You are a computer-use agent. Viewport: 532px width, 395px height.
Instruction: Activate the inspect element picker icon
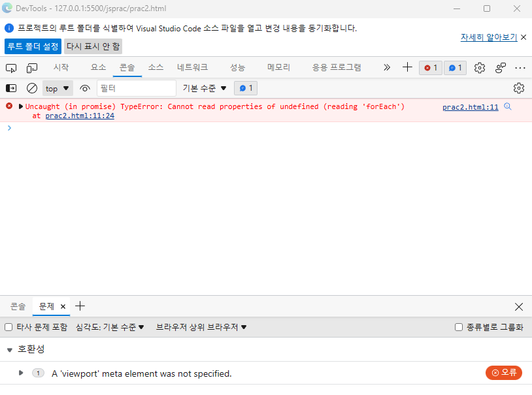11,68
